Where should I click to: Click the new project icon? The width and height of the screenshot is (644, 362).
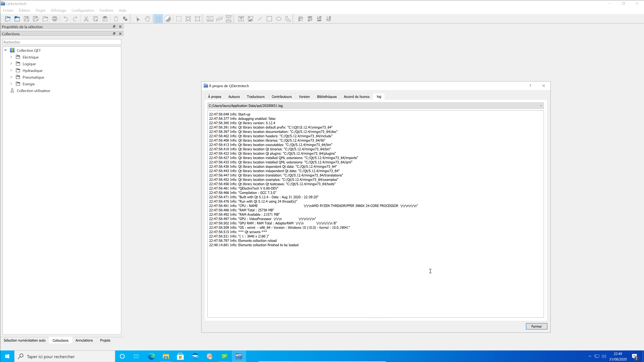8,19
